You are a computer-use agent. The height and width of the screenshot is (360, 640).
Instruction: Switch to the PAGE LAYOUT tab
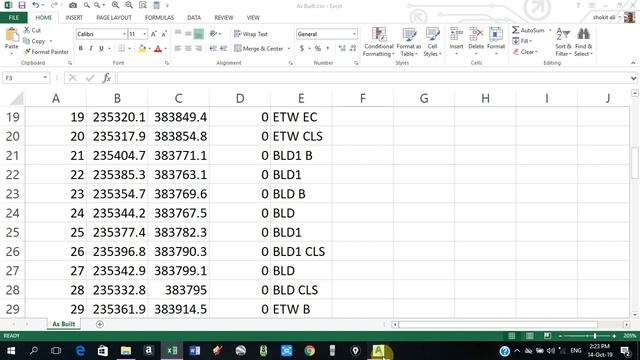click(x=114, y=18)
